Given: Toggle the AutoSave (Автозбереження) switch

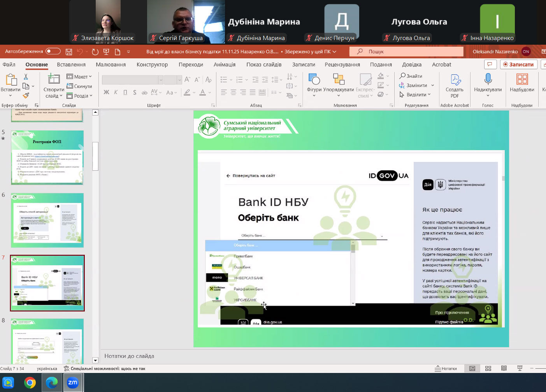Looking at the screenshot, I should click(x=53, y=51).
